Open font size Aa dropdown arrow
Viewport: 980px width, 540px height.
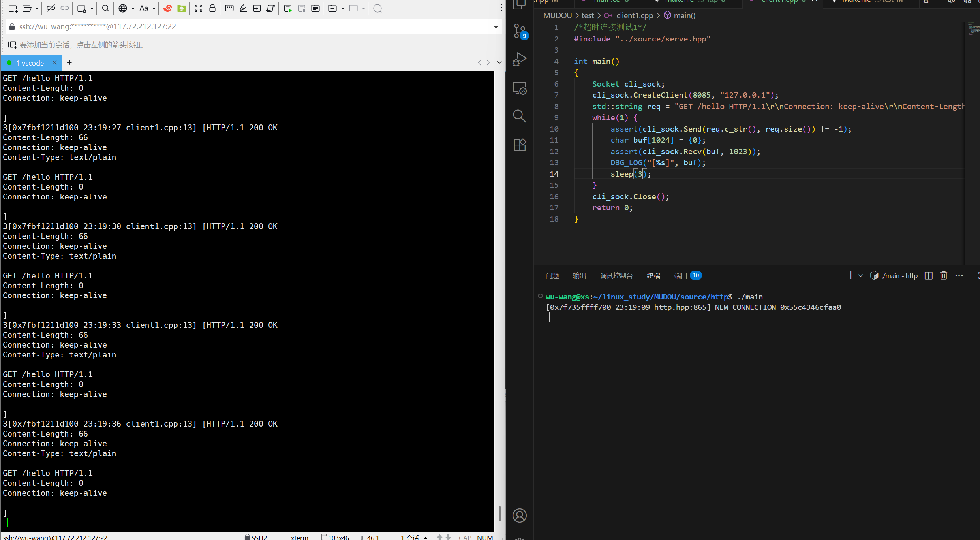[154, 8]
